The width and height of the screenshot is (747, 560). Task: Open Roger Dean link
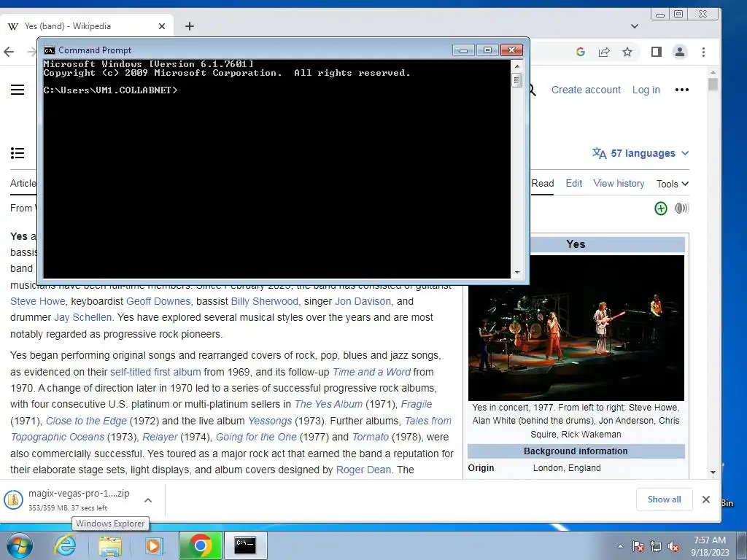coord(363,470)
